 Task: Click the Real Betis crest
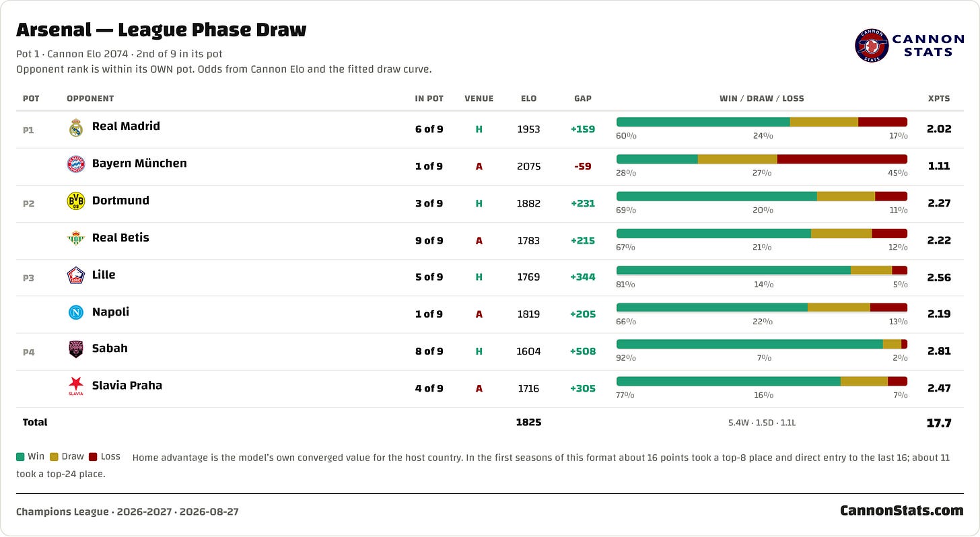(76, 238)
